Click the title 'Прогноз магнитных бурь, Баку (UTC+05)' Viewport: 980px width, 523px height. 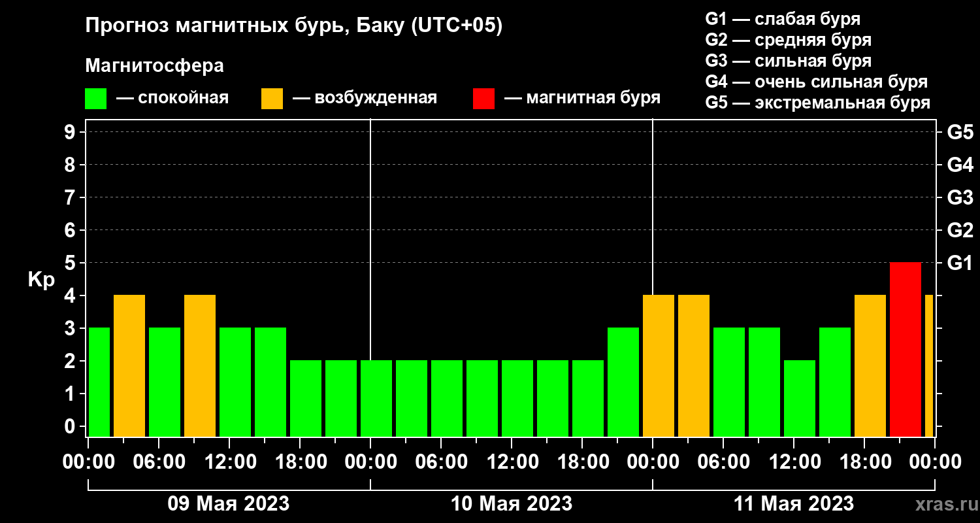[294, 25]
